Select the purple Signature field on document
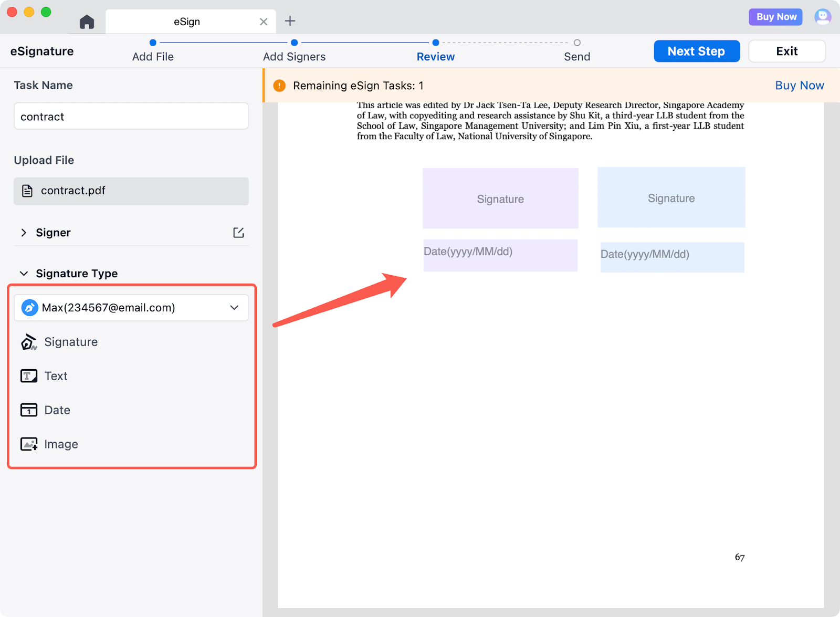This screenshot has height=617, width=840. pyautogui.click(x=500, y=198)
